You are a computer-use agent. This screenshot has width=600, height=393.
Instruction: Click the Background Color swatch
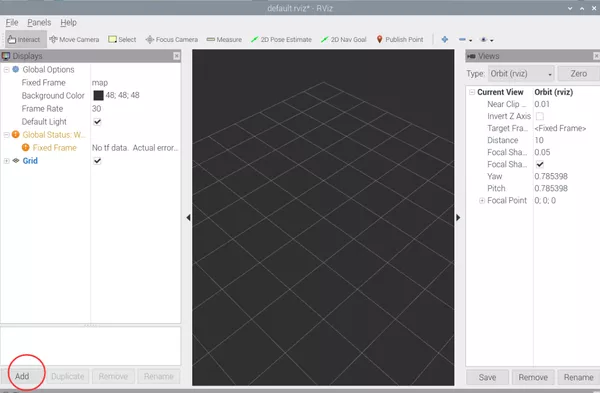coord(98,96)
